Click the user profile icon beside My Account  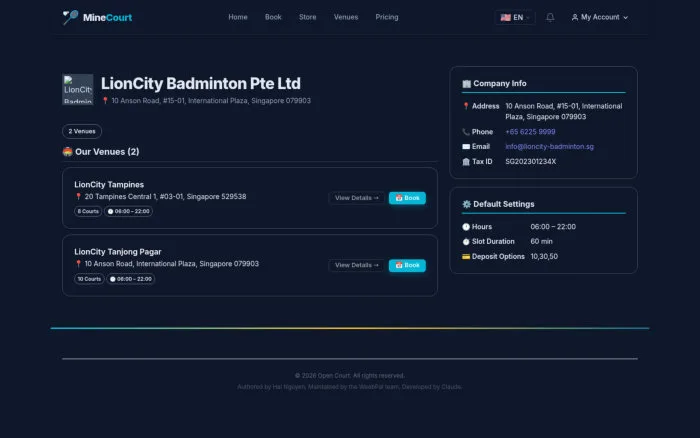575,17
